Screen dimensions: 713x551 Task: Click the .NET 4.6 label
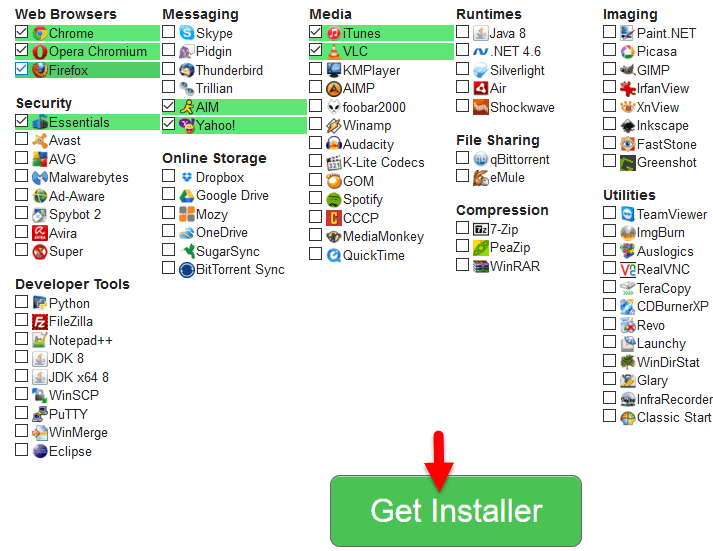point(516,51)
